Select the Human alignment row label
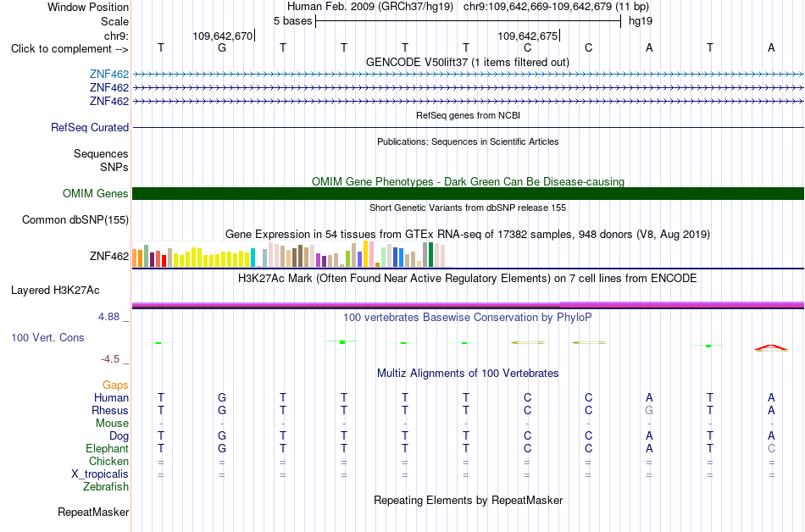 (111, 397)
